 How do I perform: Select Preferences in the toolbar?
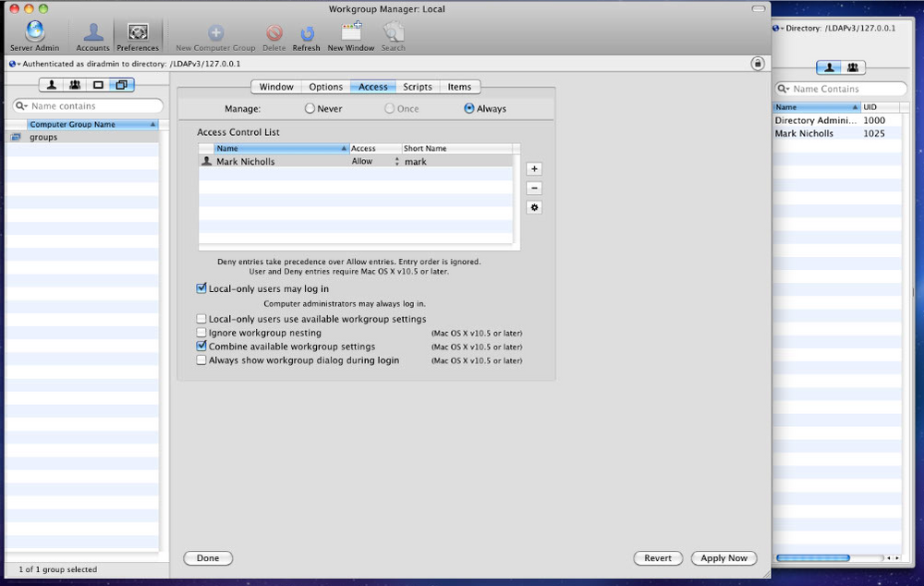(138, 36)
